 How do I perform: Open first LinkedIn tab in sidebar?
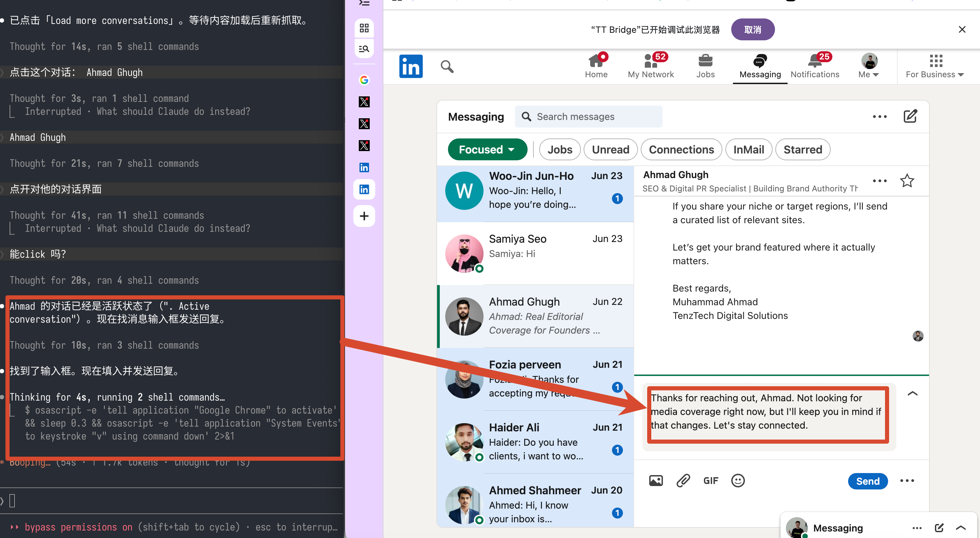[x=364, y=167]
